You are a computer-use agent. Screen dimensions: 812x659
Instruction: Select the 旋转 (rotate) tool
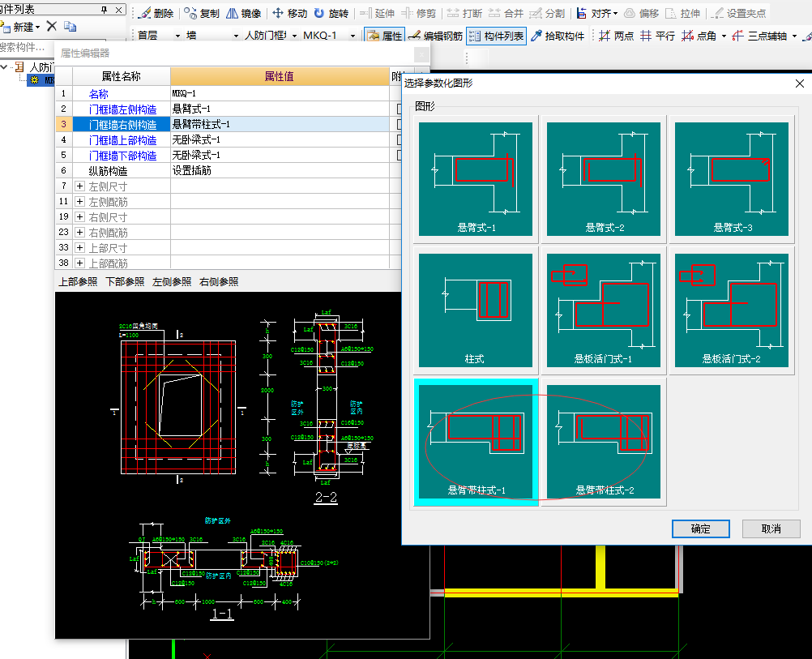coord(331,14)
